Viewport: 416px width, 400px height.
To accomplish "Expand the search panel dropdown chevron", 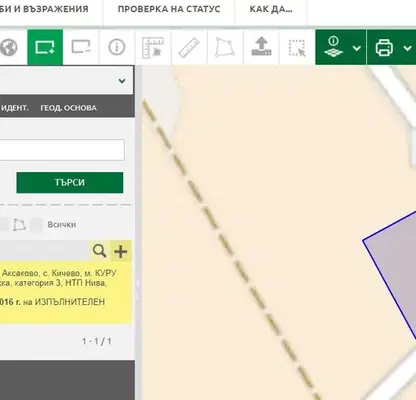I will (x=122, y=81).
